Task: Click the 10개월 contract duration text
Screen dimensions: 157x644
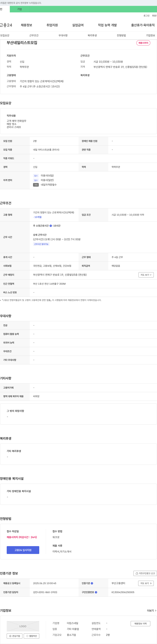Action: tap(37, 217)
